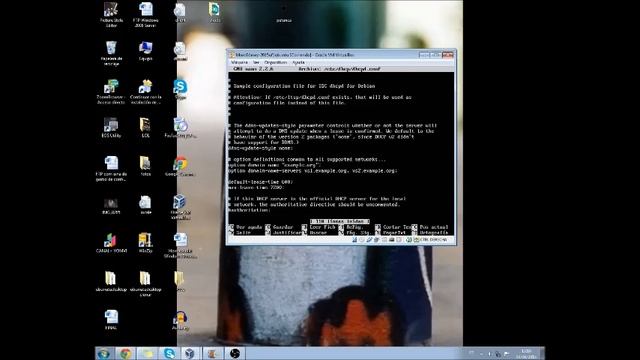Open the Ver menu in VirtualBox
This screenshot has height=360, width=640.
coord(256,62)
